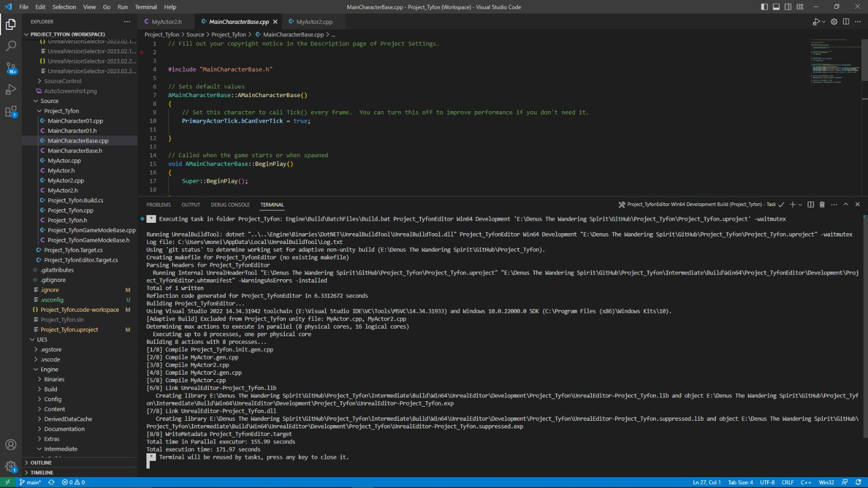Image resolution: width=868 pixels, height=488 pixels.
Task: Collapse the Source folder in explorer
Action: [x=49, y=101]
